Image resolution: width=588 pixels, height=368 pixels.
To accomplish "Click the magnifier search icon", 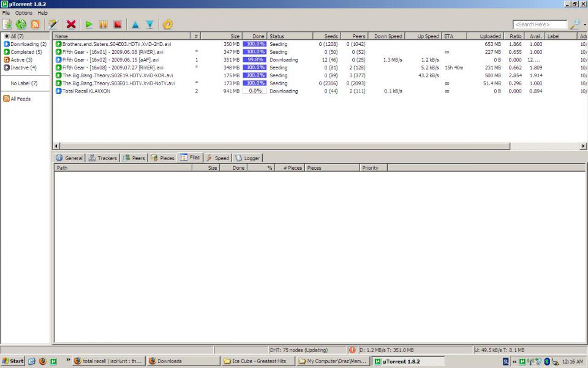I will pyautogui.click(x=575, y=25).
